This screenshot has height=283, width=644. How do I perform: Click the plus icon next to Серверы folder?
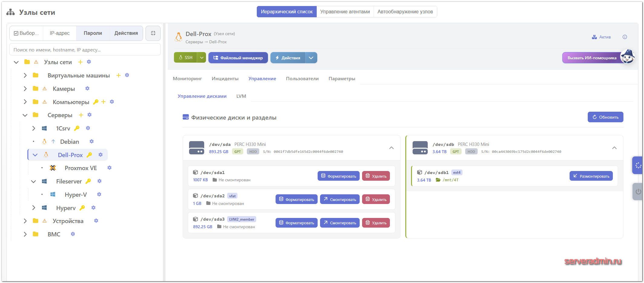(81, 115)
